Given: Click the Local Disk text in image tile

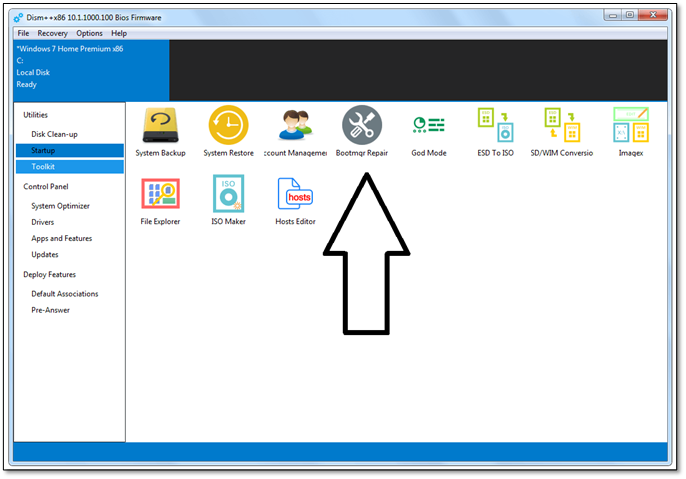Looking at the screenshot, I should (x=33, y=73).
